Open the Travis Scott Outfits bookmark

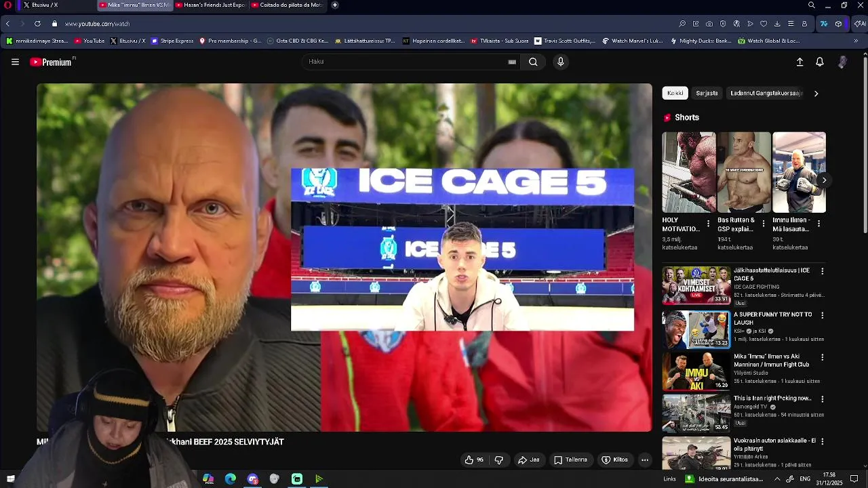pyautogui.click(x=565, y=41)
